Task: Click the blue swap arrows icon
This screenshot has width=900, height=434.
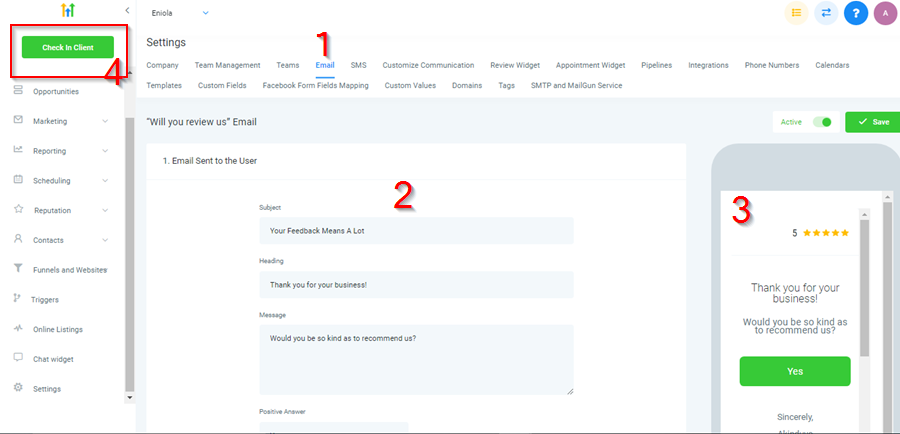Action: (x=826, y=13)
